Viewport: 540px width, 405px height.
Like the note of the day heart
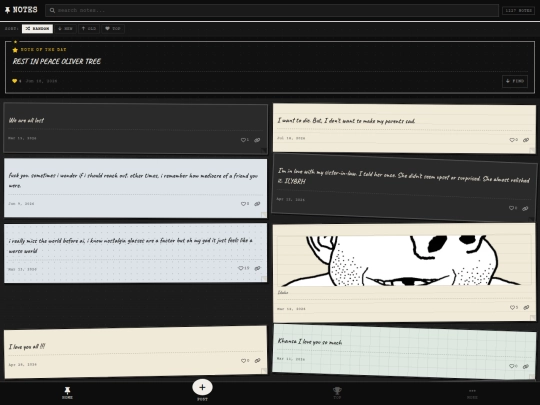pyautogui.click(x=14, y=81)
